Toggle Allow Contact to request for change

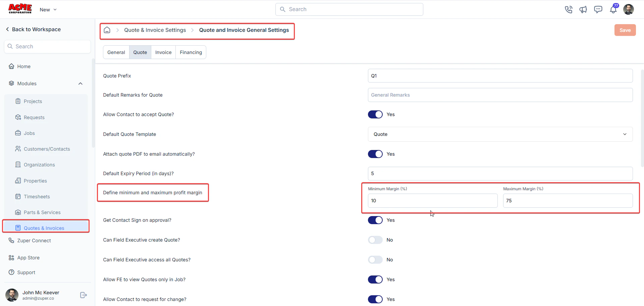coord(375,299)
